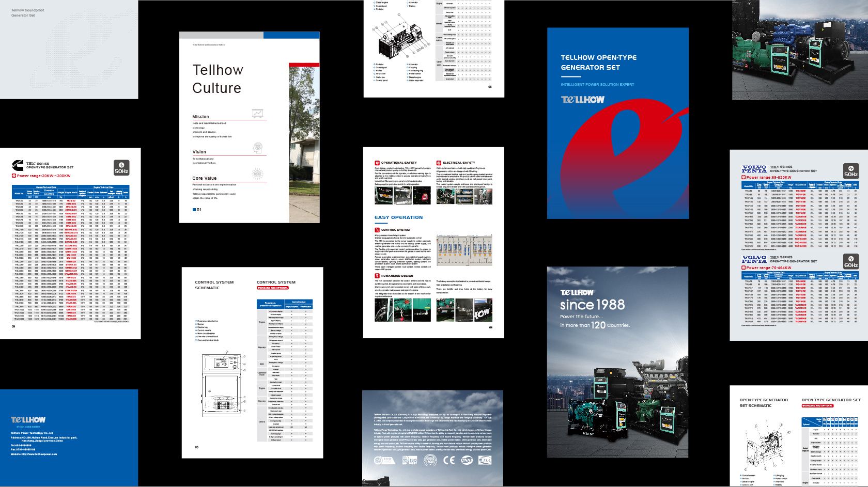Click the Volvo Penta logo beside 60Hz table
Image resolution: width=868 pixels, height=487 pixels.
pos(754,259)
